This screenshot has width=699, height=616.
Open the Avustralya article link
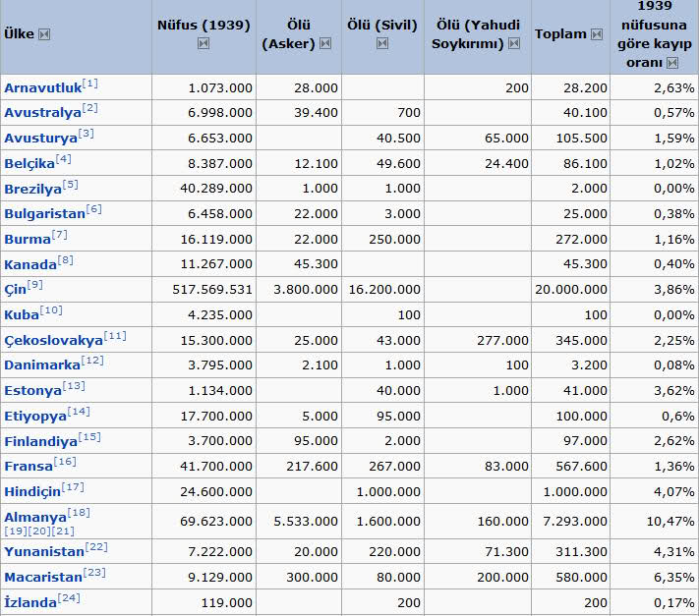pyautogui.click(x=42, y=114)
